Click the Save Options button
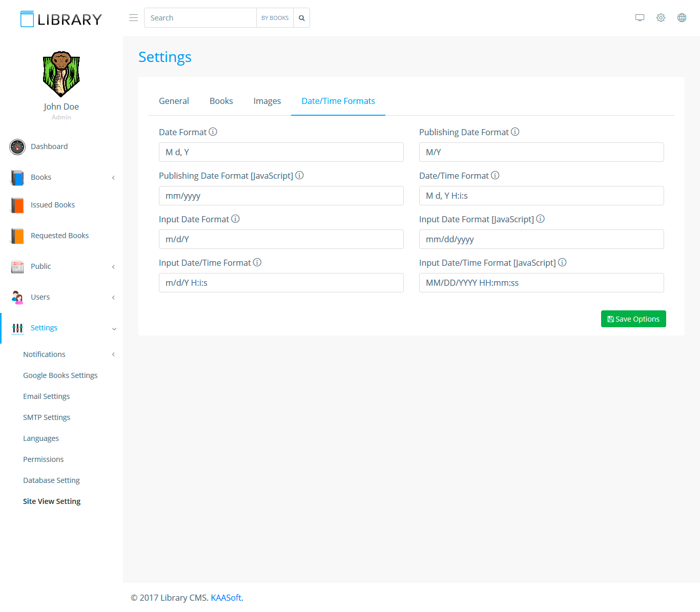Viewport: 700px width, 612px height. click(633, 319)
